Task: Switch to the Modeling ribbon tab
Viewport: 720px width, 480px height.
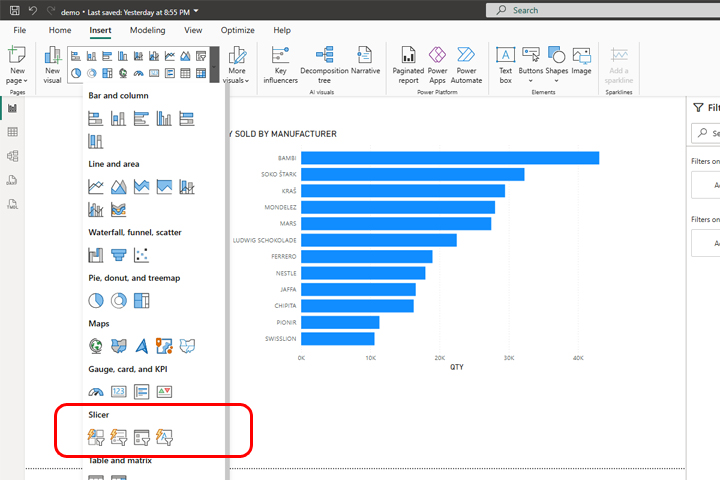Action: 147,31
